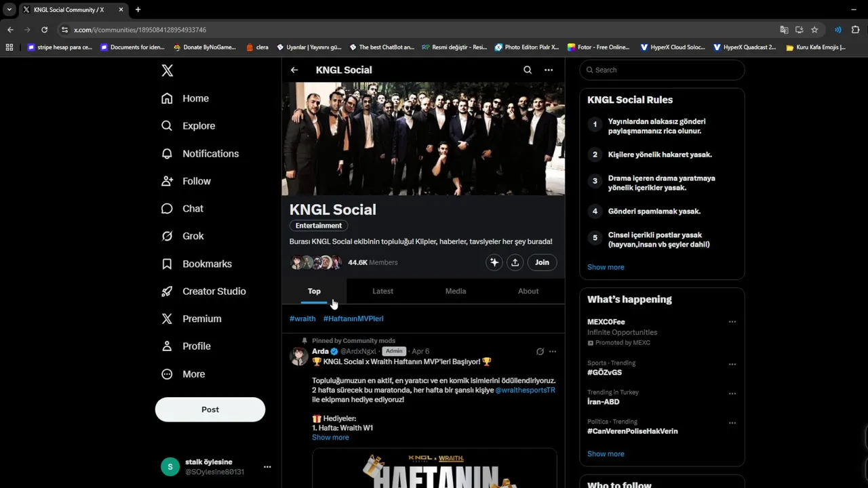Screen dimensions: 868x488
Task: Open the HAFTANIN post image
Action: (x=434, y=468)
